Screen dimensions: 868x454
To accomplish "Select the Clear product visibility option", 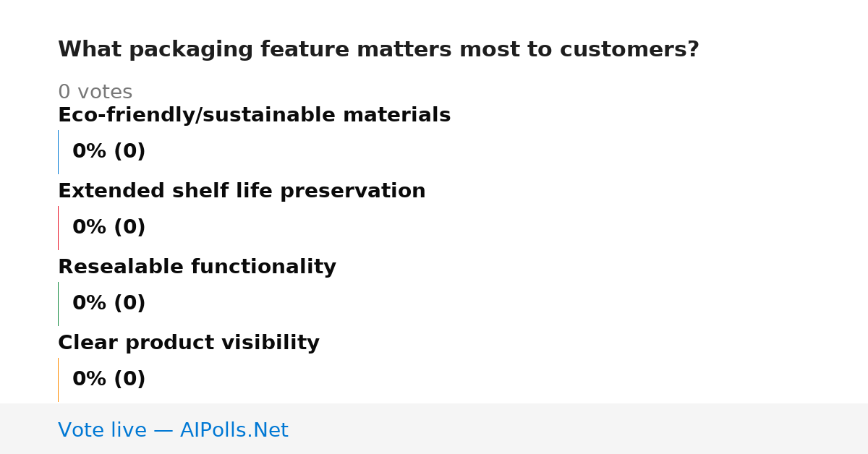I will [189, 343].
